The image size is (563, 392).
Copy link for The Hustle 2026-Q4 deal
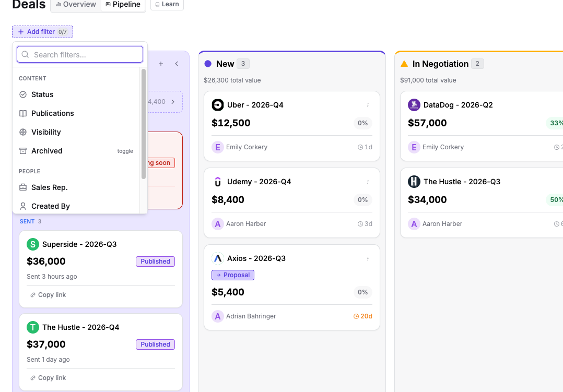pos(48,378)
